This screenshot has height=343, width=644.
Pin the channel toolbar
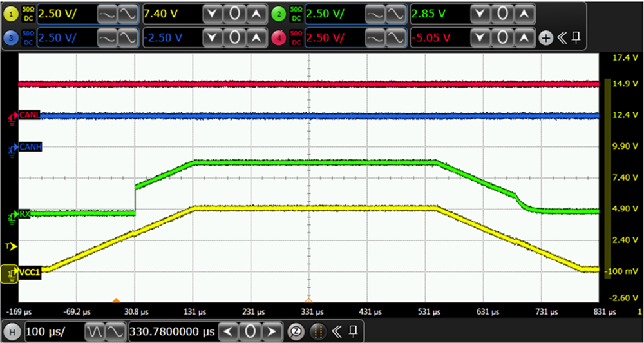point(576,37)
